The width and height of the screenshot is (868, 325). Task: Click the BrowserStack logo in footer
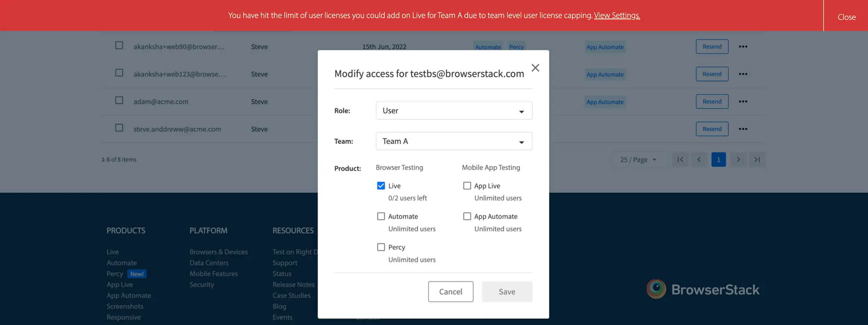point(703,289)
